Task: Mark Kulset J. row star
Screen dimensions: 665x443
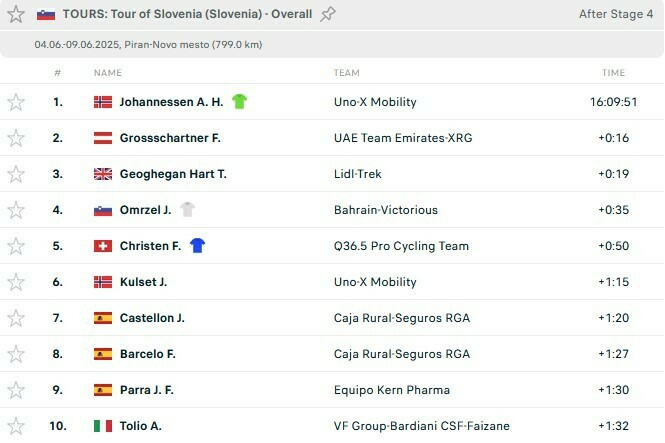Action: click(16, 282)
